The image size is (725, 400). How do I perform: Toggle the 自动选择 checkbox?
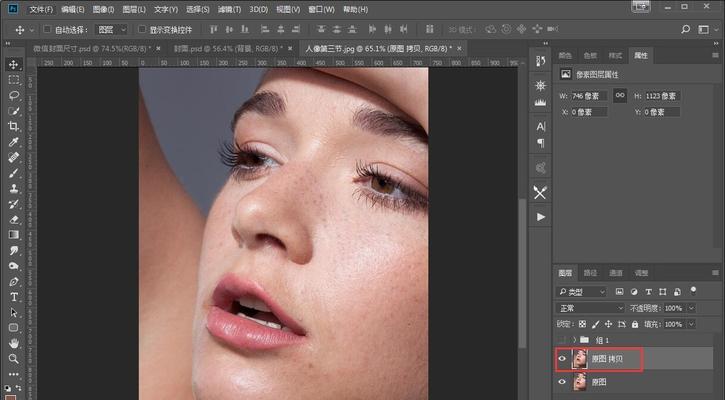47,29
